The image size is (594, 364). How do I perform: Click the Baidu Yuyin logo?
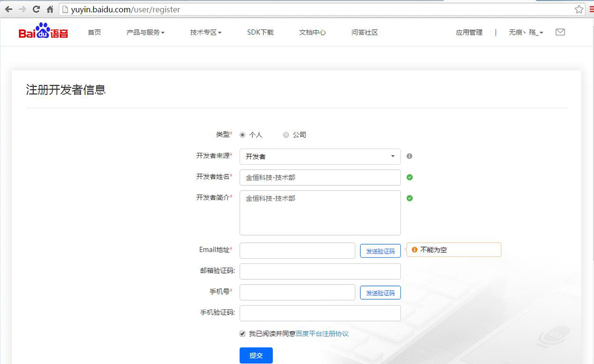point(43,32)
